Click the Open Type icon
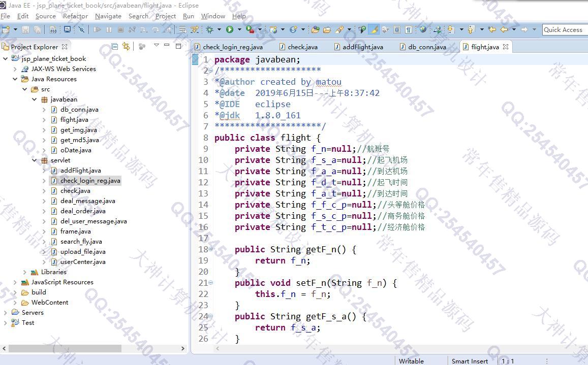This screenshot has width=588, height=365. (316, 29)
